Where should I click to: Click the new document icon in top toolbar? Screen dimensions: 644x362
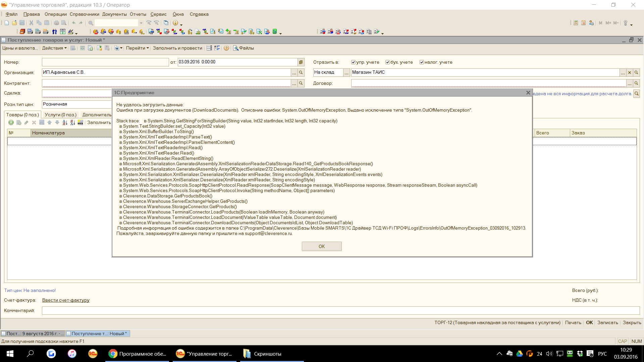7,23
